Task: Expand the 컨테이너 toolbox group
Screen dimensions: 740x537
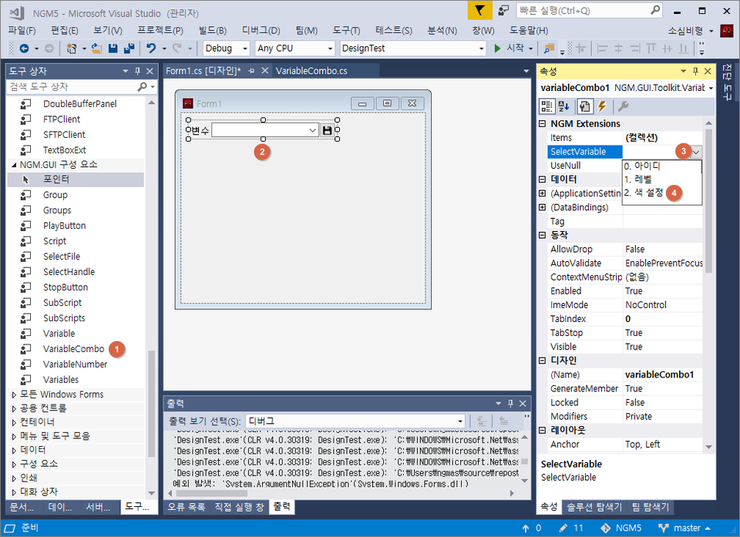Action: tap(14, 422)
